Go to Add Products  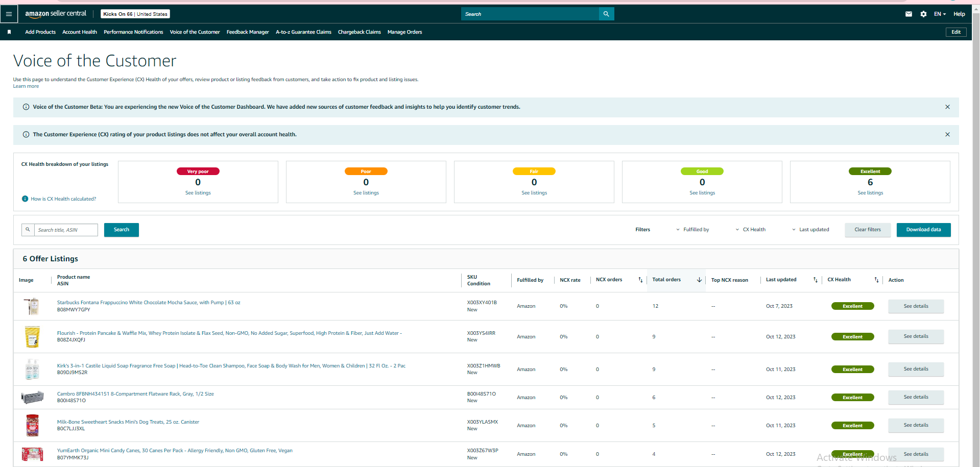[40, 32]
